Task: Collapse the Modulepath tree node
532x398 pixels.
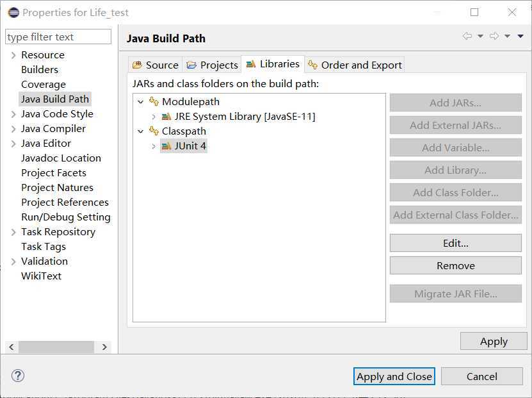Action: click(x=141, y=102)
